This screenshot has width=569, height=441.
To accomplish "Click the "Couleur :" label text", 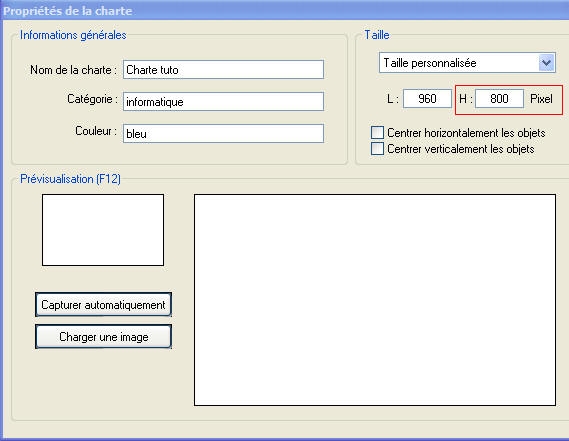I will point(96,131).
